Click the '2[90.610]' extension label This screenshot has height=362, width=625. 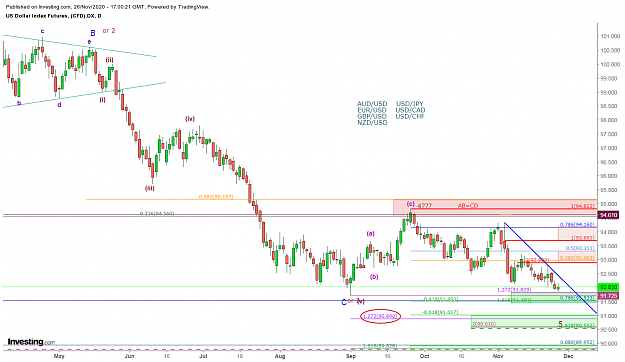click(x=484, y=325)
